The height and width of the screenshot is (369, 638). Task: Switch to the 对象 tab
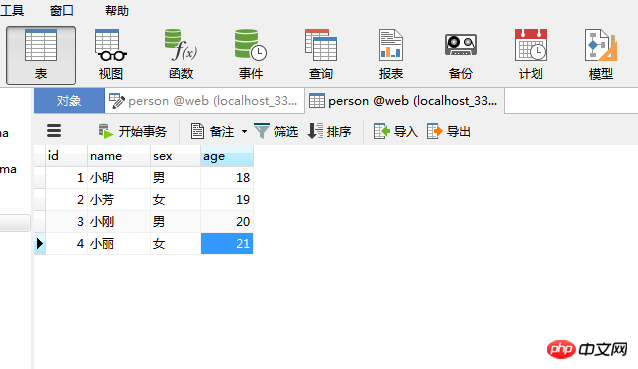point(69,100)
